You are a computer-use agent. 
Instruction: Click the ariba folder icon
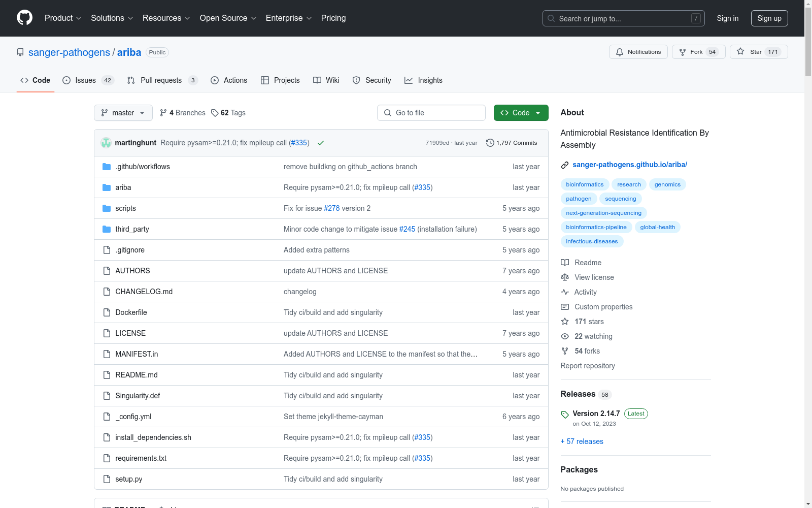click(x=107, y=187)
